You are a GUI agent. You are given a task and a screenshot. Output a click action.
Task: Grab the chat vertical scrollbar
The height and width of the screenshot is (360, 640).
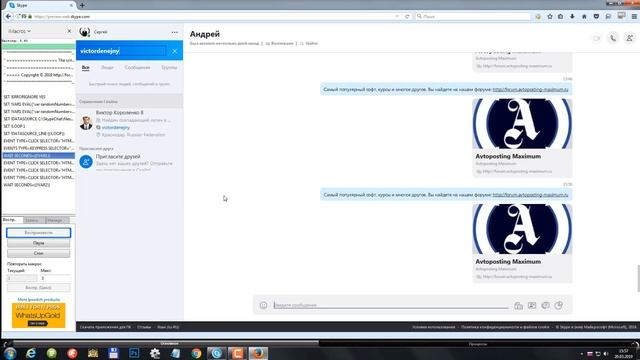pyautogui.click(x=638, y=278)
